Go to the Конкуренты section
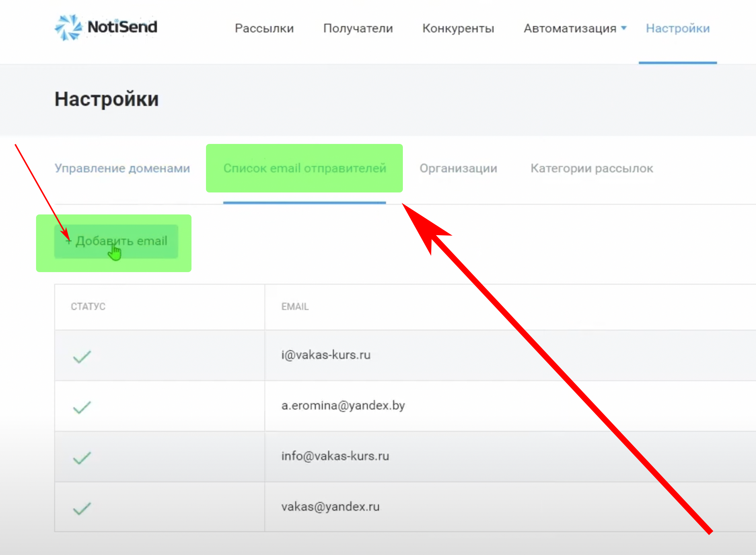Viewport: 756px width, 555px height. (458, 28)
